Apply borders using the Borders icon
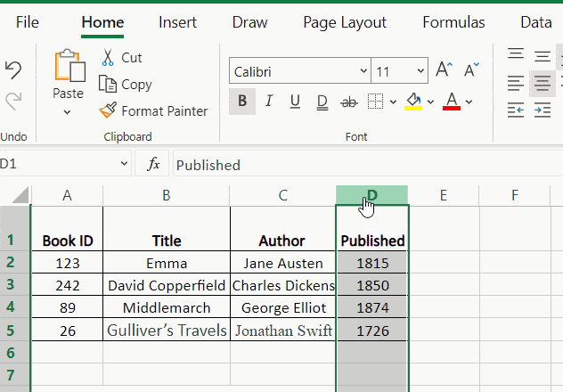This screenshot has height=392, width=563. click(x=376, y=102)
